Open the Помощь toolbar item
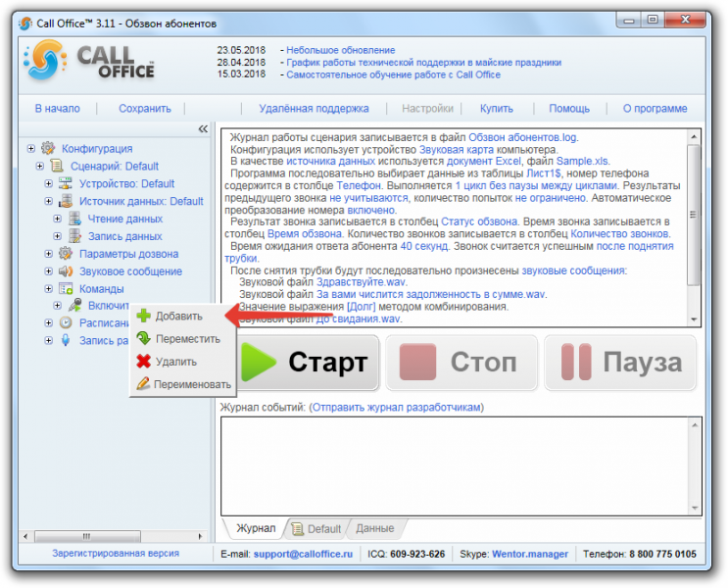728x588 pixels. pyautogui.click(x=569, y=108)
